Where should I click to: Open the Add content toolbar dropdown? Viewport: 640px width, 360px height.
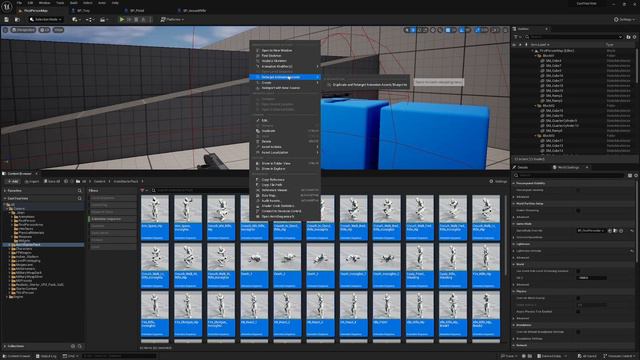[x=75, y=20]
